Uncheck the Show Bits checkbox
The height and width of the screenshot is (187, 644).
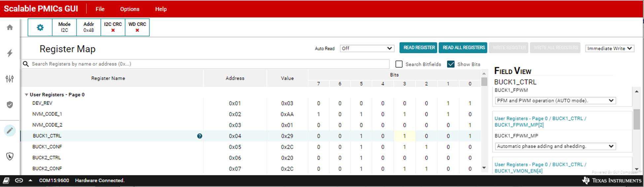pyautogui.click(x=451, y=64)
